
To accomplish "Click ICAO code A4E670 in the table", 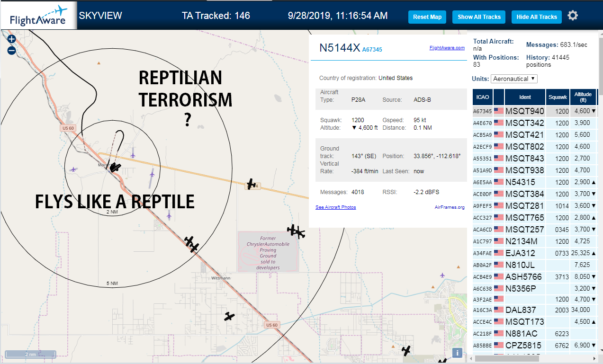I will coord(483,123).
